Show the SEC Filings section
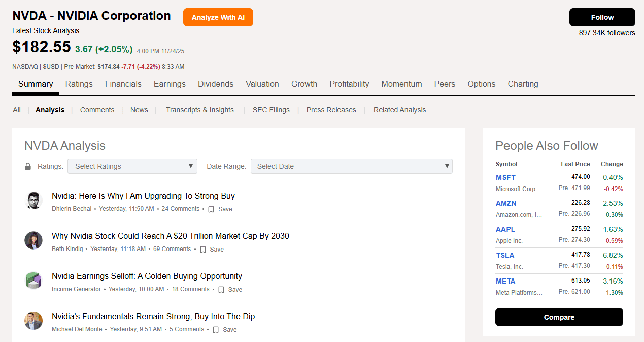644x342 pixels. click(x=271, y=110)
